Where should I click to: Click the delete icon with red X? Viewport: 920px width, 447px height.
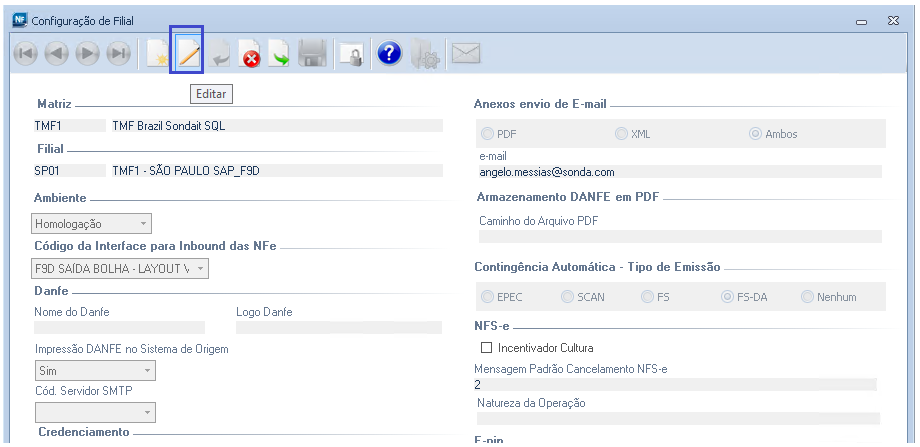point(249,54)
